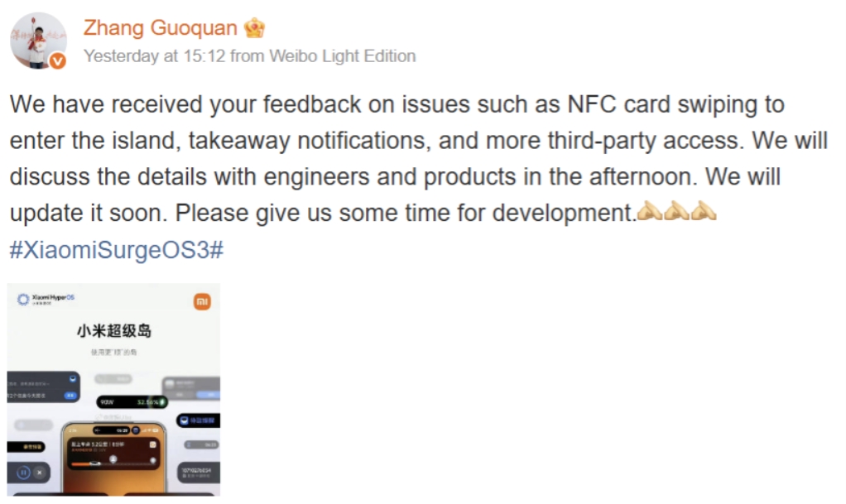Open the #XiaomiSurgeOS3# hashtag
Viewport: 846px width, 504px height.
tap(117, 250)
